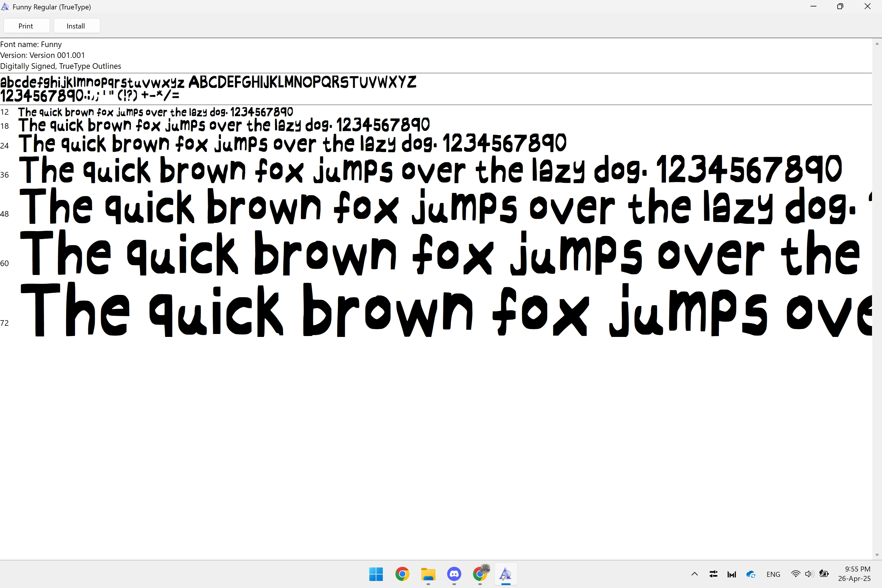
Task: Open the Start menu
Action: pyautogui.click(x=376, y=574)
